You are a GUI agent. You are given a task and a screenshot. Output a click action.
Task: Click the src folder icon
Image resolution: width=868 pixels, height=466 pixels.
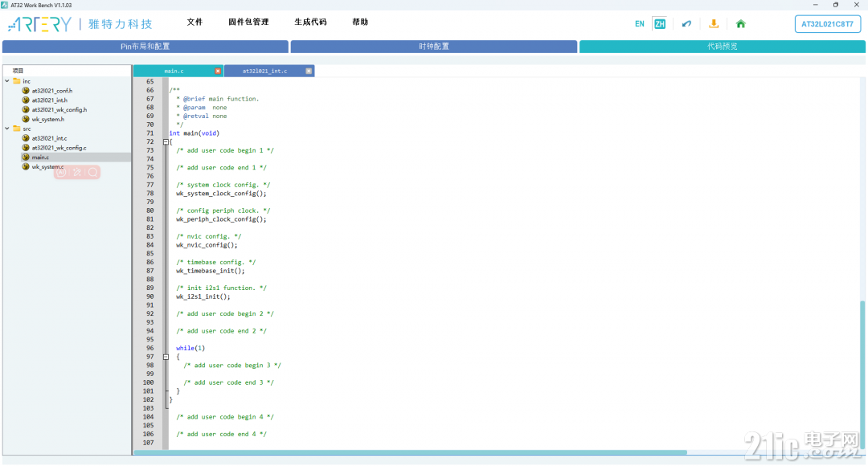pyautogui.click(x=17, y=129)
